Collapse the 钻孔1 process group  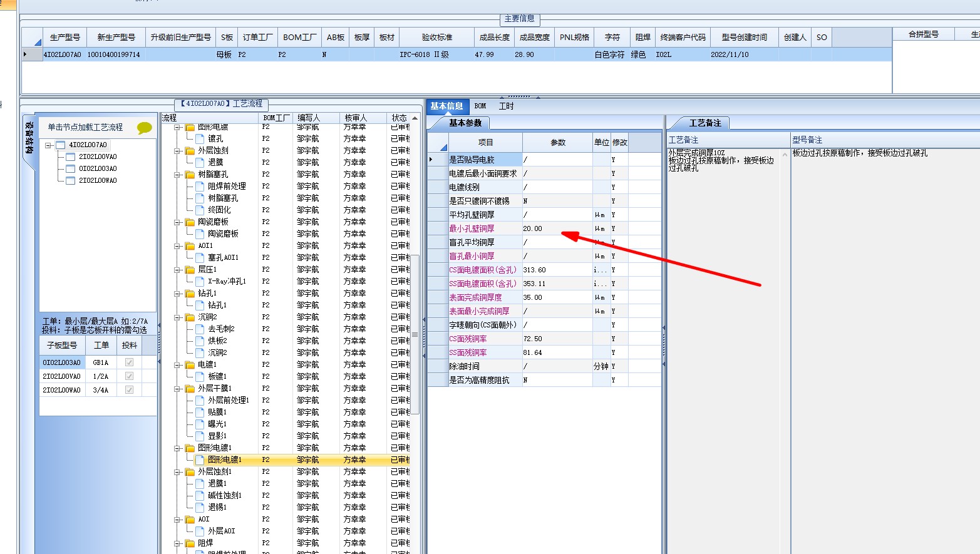tap(178, 294)
